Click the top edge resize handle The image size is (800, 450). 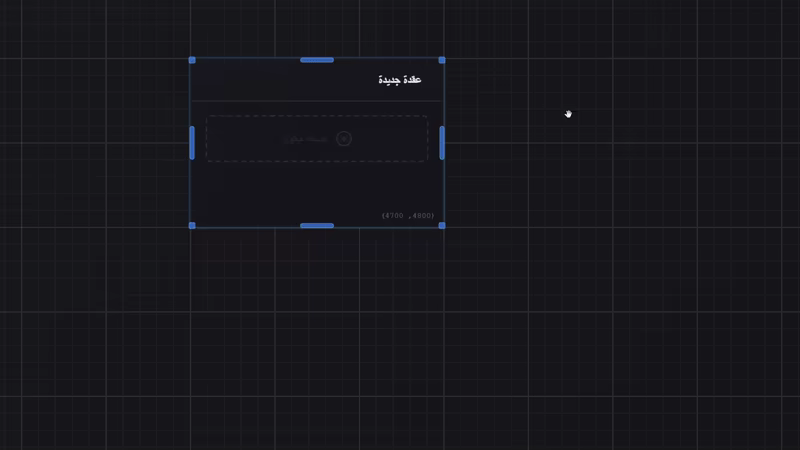pos(317,60)
